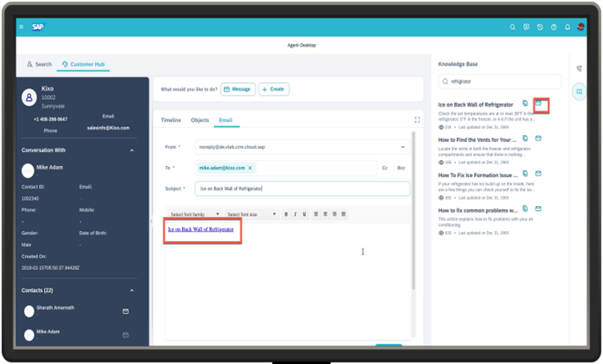The width and height of the screenshot is (603, 364).
Task: Click the SAP logo
Action: pos(38,27)
